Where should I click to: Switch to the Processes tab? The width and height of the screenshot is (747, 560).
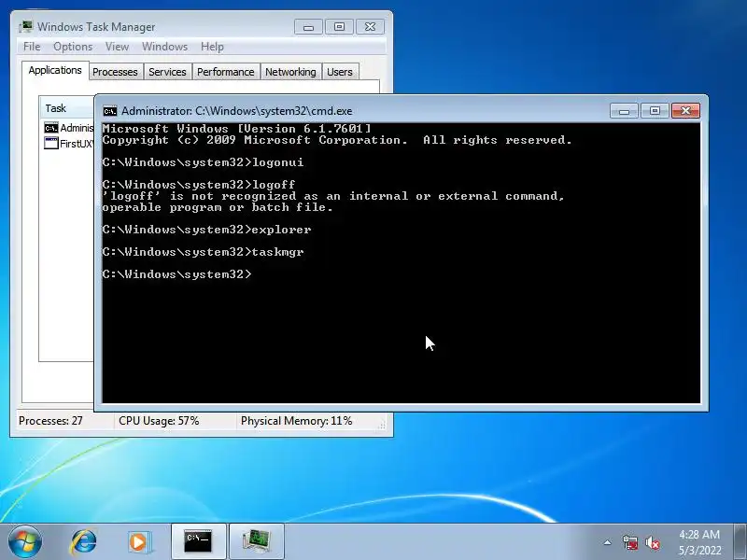(x=115, y=72)
